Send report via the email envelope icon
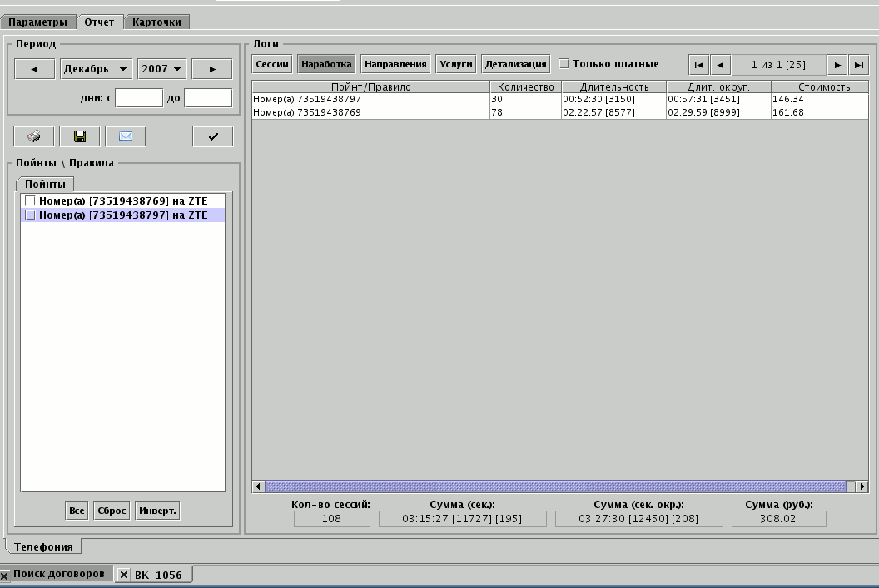 tap(126, 136)
